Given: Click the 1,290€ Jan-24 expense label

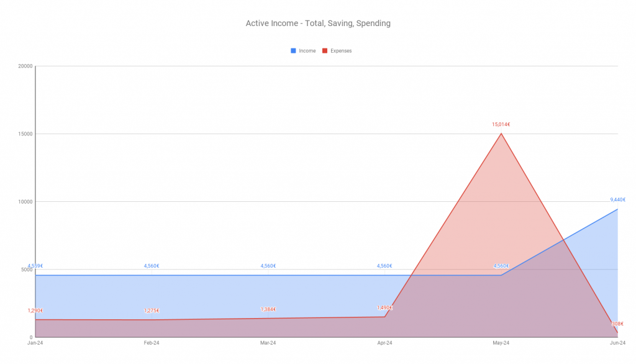Looking at the screenshot, I should [x=35, y=311].
